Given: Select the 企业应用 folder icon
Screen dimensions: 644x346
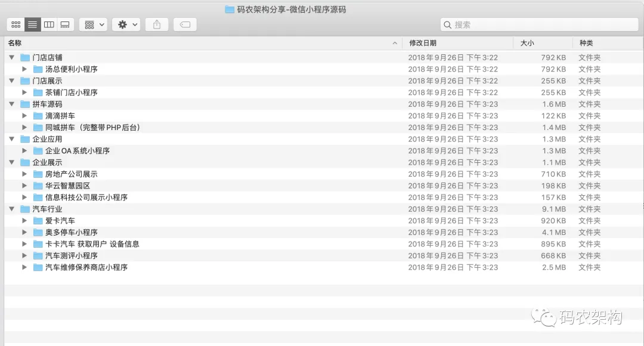Looking at the screenshot, I should click(25, 139).
